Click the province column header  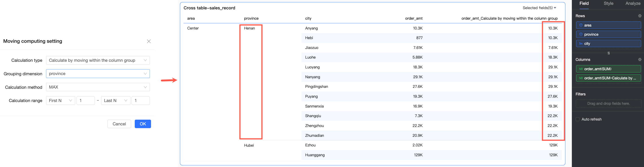tap(251, 19)
